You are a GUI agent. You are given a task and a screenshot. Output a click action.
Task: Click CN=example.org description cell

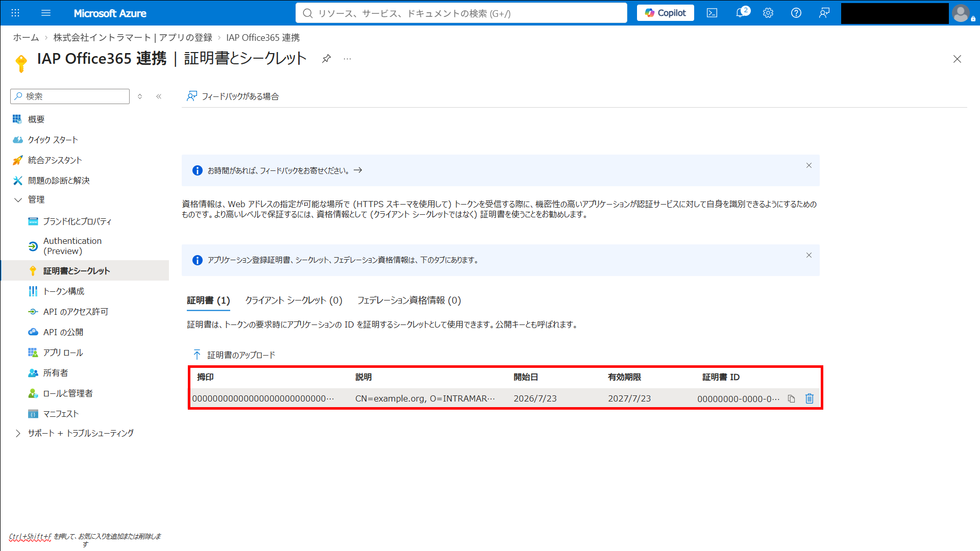coord(425,398)
